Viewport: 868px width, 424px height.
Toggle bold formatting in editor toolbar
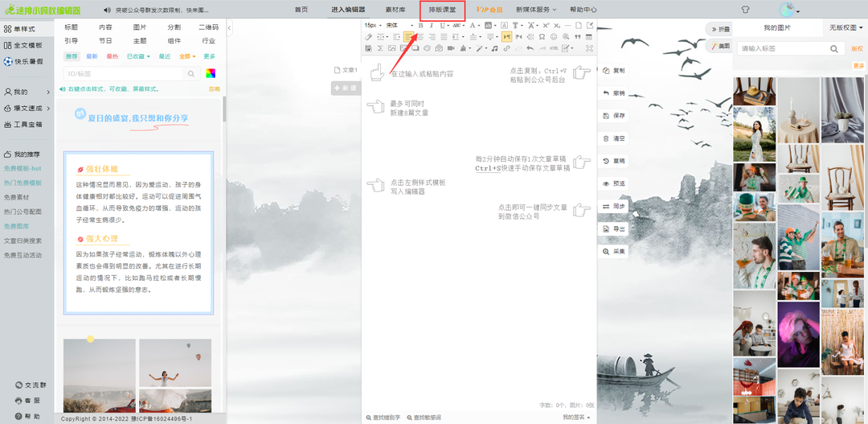coord(420,26)
